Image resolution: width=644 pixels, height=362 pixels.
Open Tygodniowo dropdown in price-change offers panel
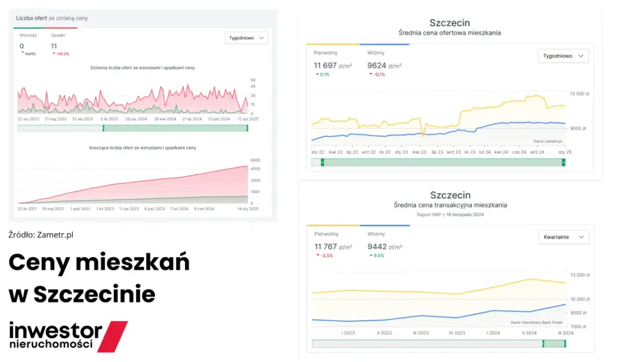tap(246, 38)
